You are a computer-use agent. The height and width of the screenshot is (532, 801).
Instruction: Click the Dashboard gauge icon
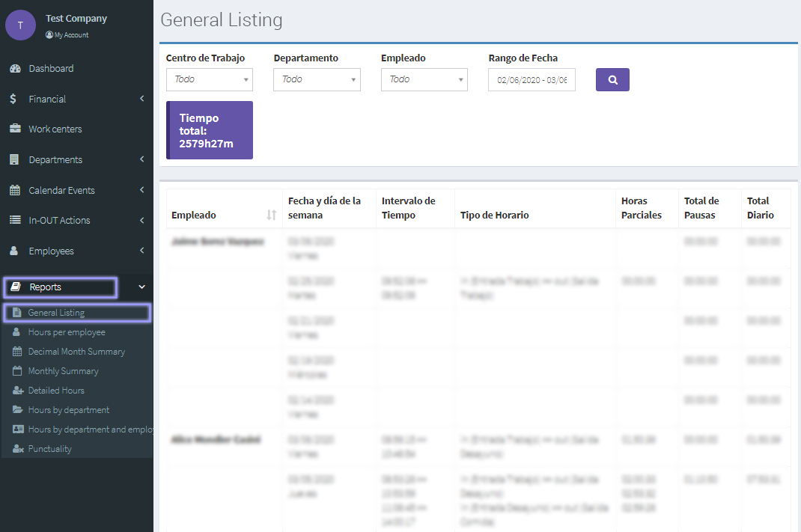15,69
